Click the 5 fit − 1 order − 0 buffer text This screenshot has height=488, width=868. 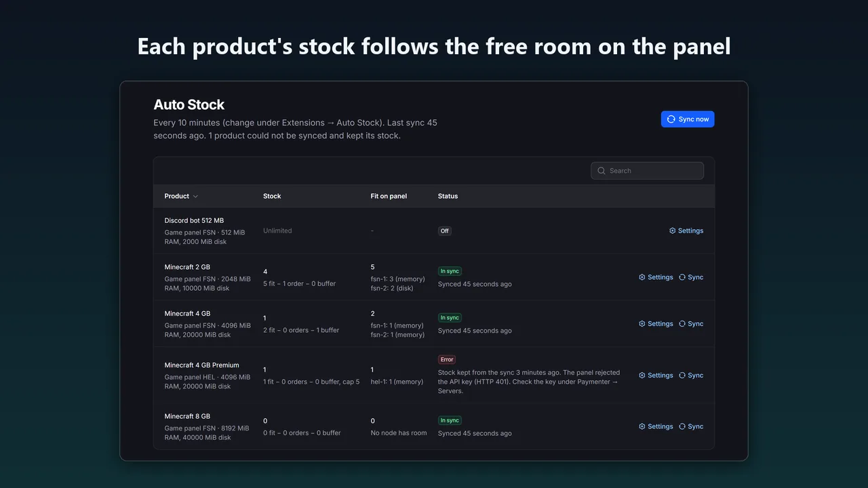299,284
